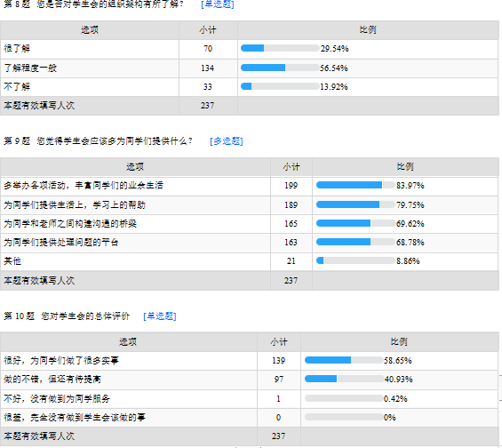Viewport: 502px width, 448px height.
Task: Click the 选项 column header in question 8 table
Action: (90, 30)
